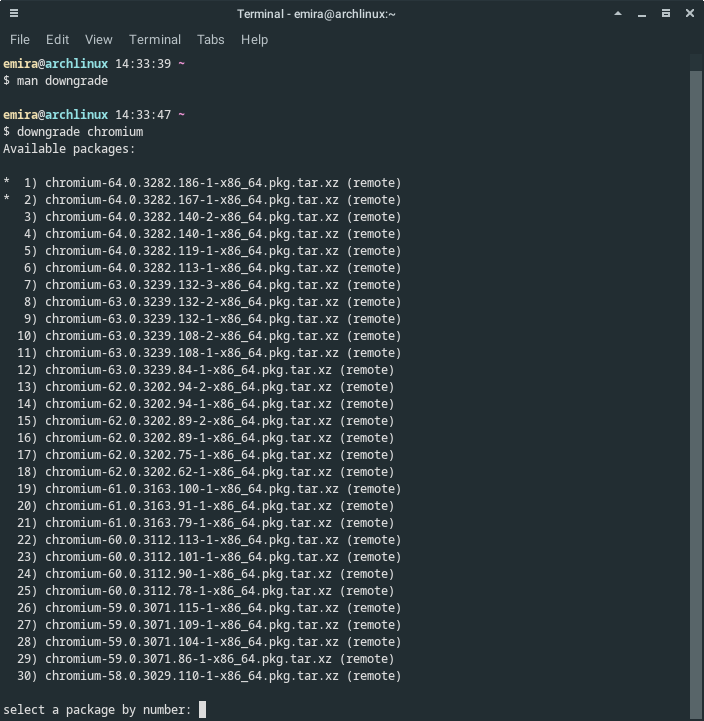Click the title text 'Terminal - emira@archlinux:~'

[x=316, y=14]
